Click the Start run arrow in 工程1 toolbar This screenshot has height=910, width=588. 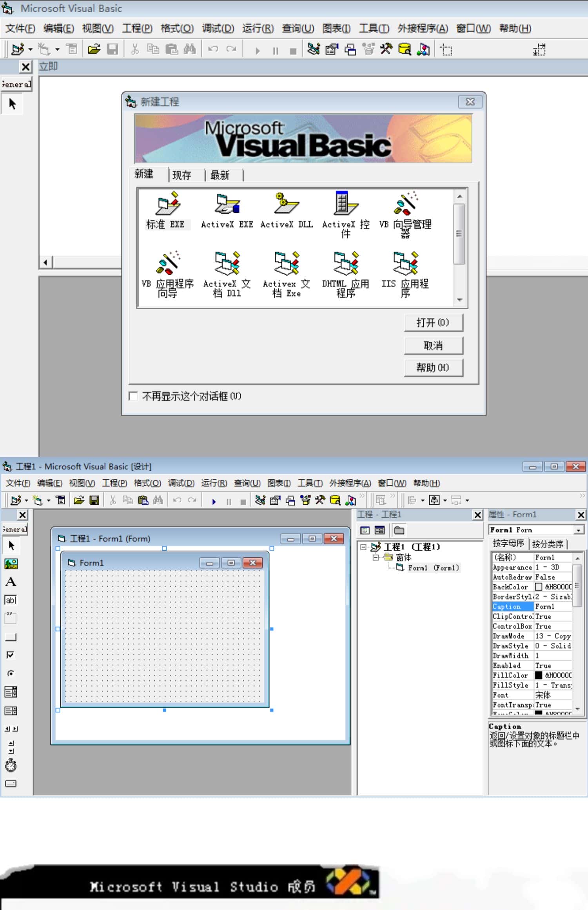pyautogui.click(x=214, y=501)
